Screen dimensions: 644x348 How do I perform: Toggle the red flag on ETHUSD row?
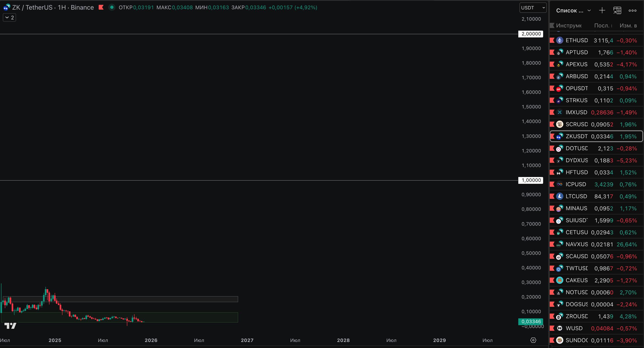[x=552, y=40]
